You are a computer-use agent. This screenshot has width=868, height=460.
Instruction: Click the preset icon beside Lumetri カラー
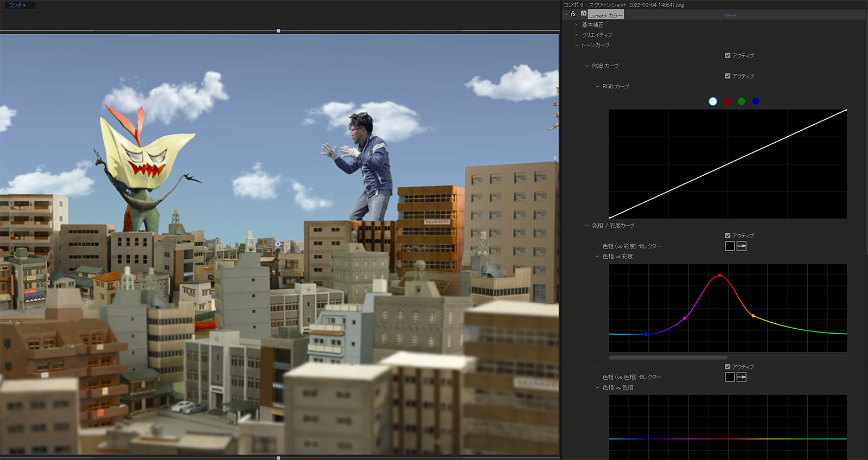coord(584,14)
